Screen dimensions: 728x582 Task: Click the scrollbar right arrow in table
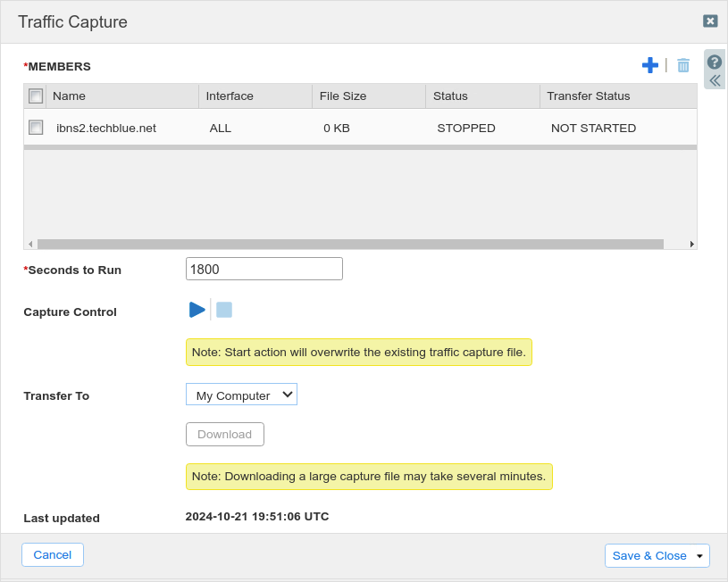click(x=691, y=244)
